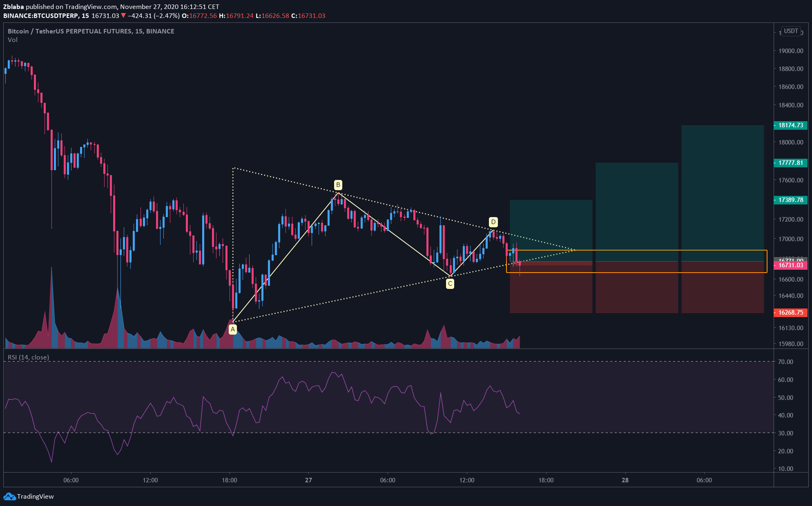This screenshot has height=506, width=812.
Task: Click the 18400.00 price axis label
Action: 791,105
